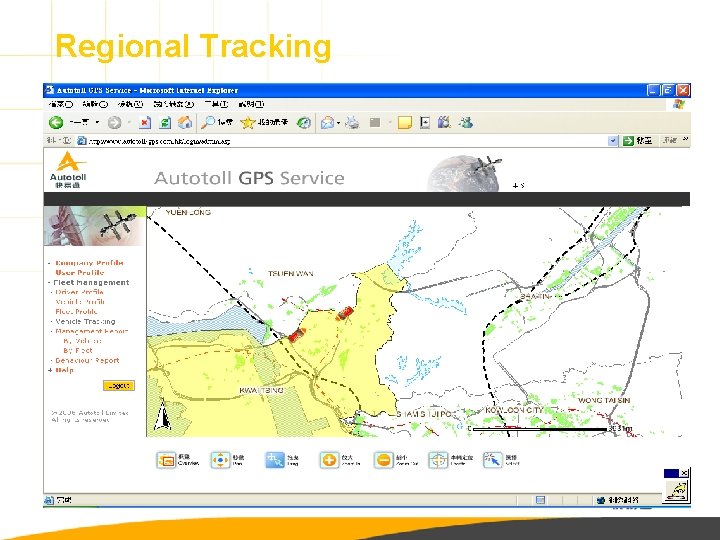Click the TSUEN WAN map label

(291, 274)
